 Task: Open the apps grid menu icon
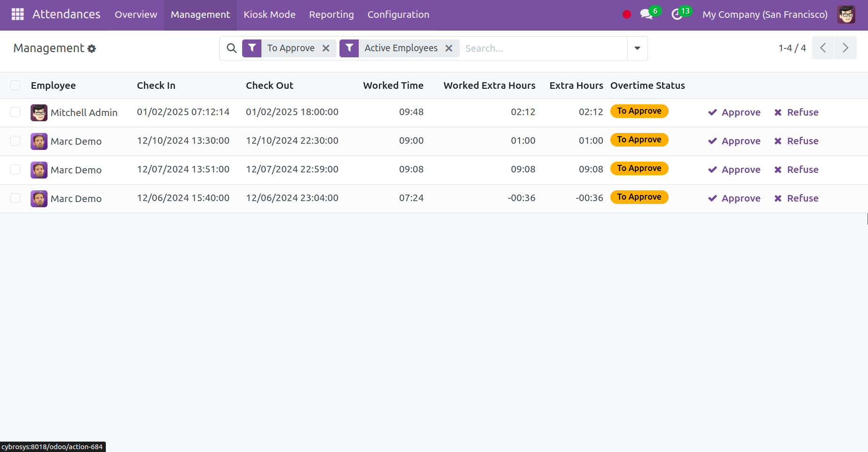click(17, 15)
